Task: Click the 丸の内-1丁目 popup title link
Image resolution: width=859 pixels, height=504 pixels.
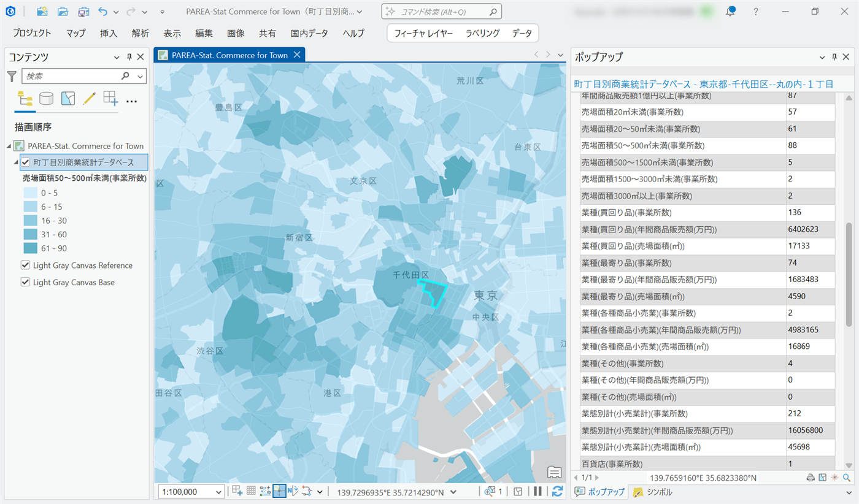Action: click(x=703, y=84)
